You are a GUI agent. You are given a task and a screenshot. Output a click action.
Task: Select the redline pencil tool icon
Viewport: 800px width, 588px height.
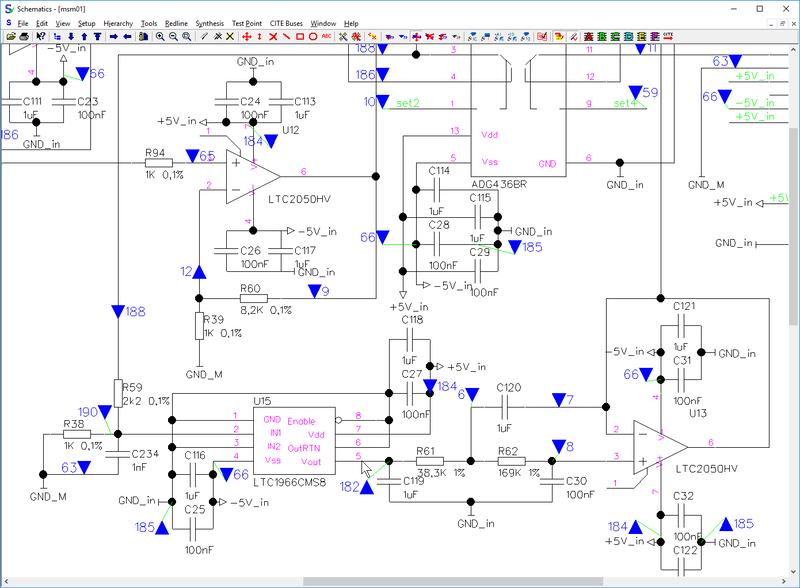click(x=204, y=36)
